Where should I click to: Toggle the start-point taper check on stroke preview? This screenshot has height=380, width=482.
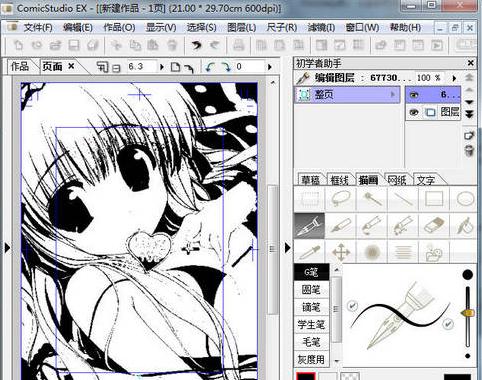[352, 305]
